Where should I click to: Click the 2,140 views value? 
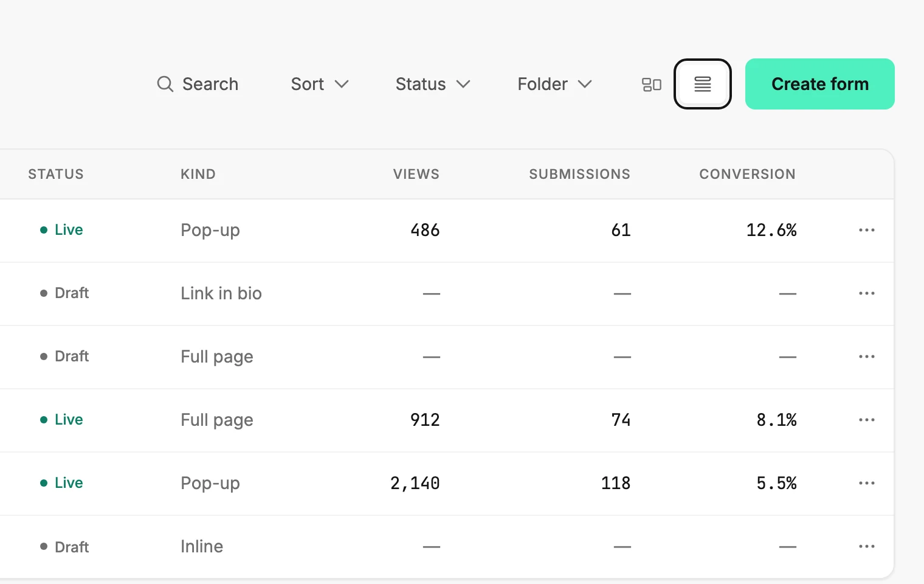[415, 484]
